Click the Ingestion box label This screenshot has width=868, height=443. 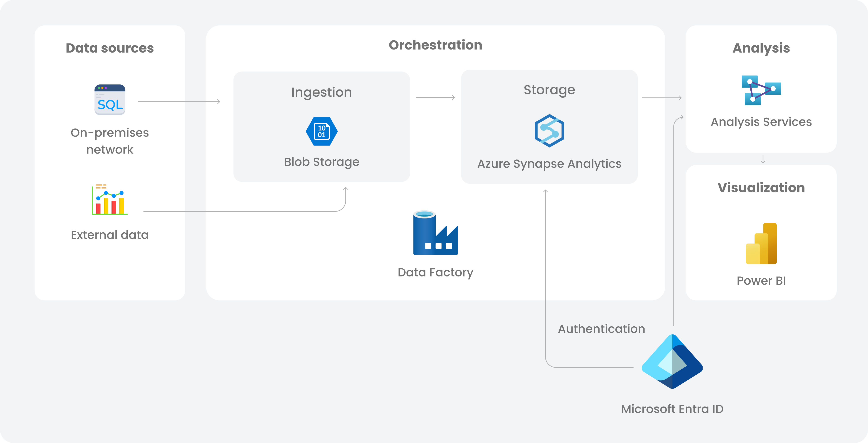point(322,92)
